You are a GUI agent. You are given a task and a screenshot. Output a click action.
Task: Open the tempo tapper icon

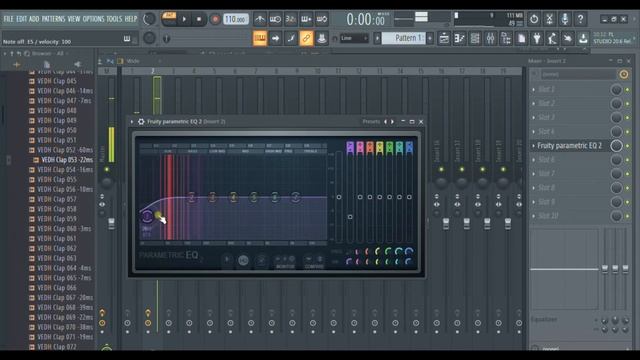coord(553,38)
